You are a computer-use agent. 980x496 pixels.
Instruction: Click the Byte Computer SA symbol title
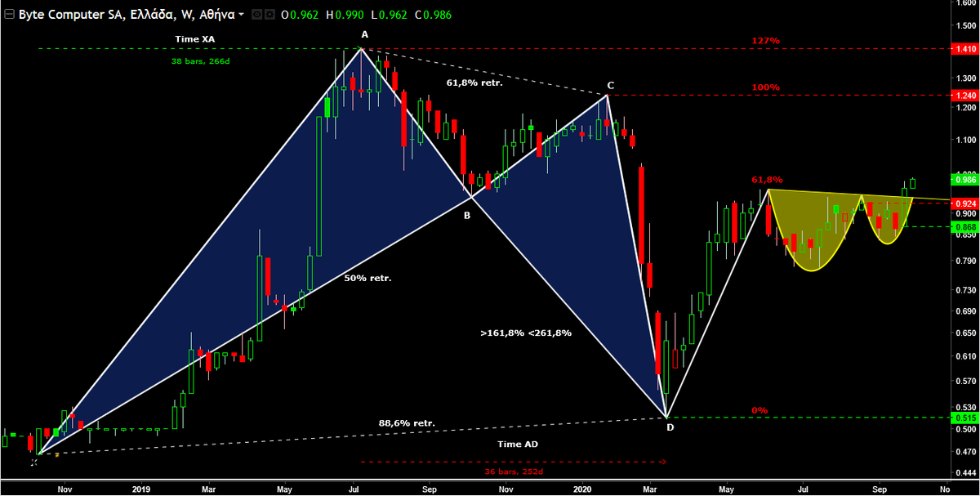[126, 15]
